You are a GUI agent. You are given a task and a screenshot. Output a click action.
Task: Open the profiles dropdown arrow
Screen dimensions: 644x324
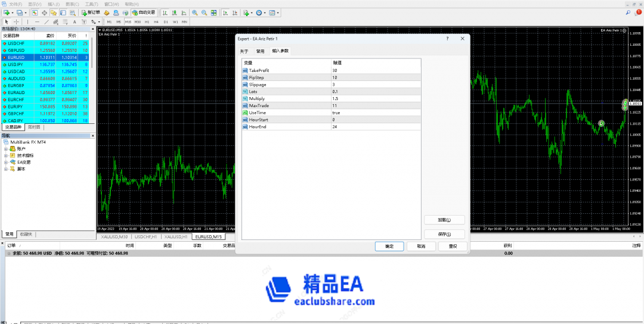pyautogui.click(x=26, y=13)
